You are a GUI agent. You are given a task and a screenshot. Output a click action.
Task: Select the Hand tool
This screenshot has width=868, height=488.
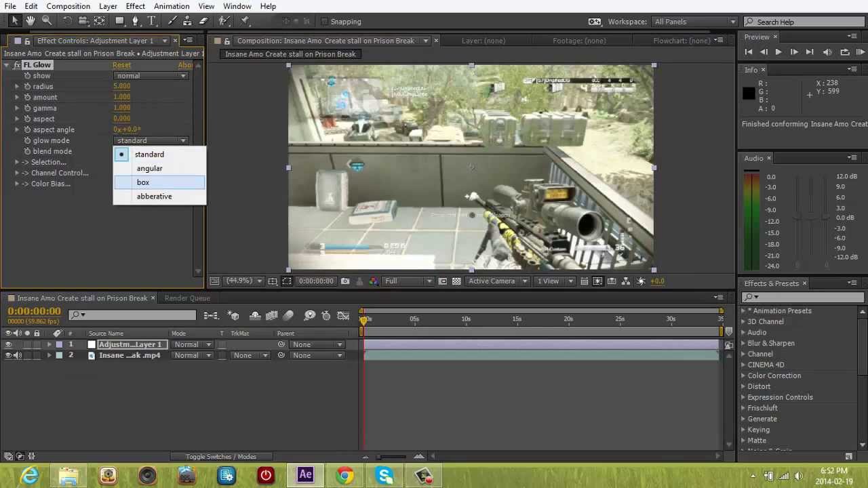point(31,22)
